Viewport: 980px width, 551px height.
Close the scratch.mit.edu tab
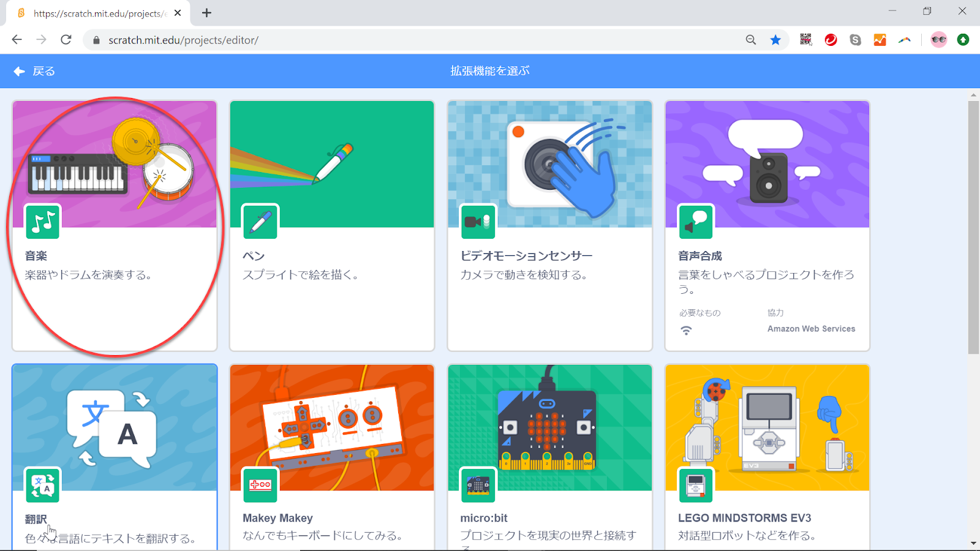178,13
